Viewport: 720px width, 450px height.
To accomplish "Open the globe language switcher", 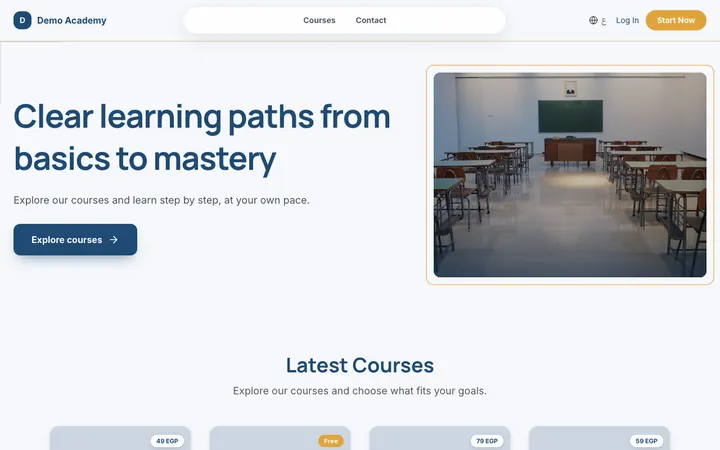I will (597, 20).
